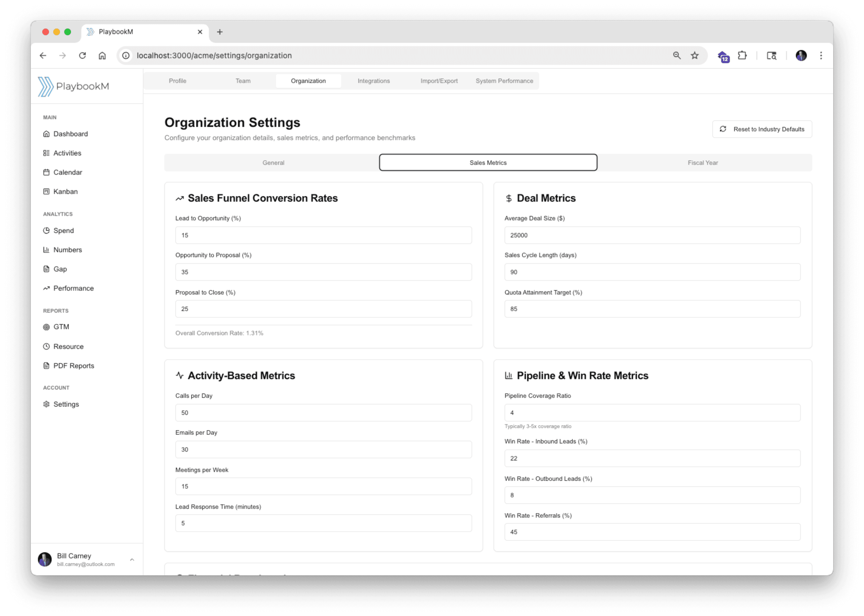Click the Average Deal Size field
Viewport: 864px width, 616px height.
pos(652,235)
